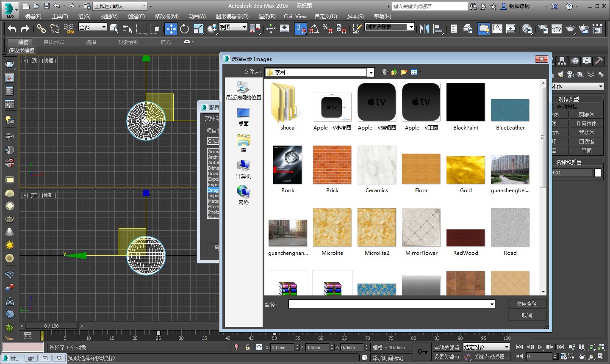Select the Move tool in the main toolbar
The height and width of the screenshot is (364, 610).
coord(172,29)
